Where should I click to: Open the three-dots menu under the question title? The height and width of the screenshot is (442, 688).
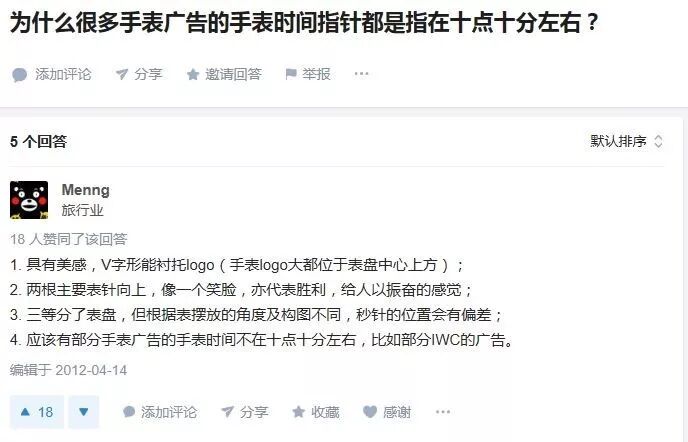pyautogui.click(x=361, y=73)
